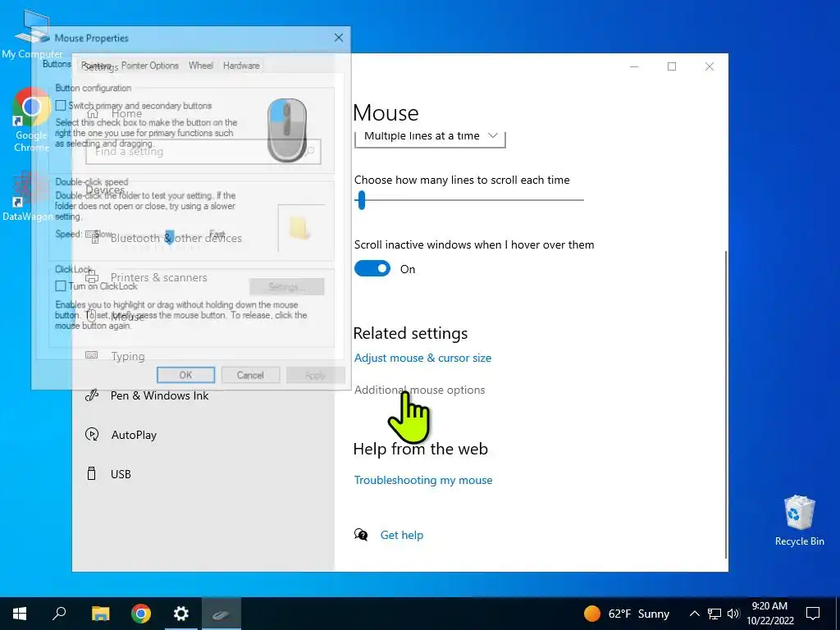Click the test folder in Mouse Properties
This screenshot has width=840, height=630.
pyautogui.click(x=300, y=227)
